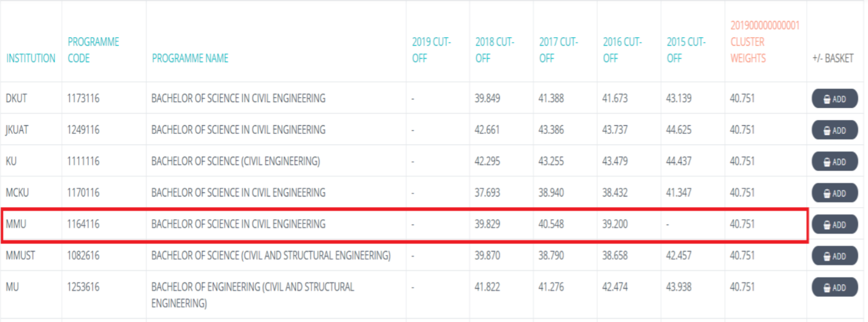
Task: Add JKUAT programme to basket
Action: pyautogui.click(x=834, y=130)
